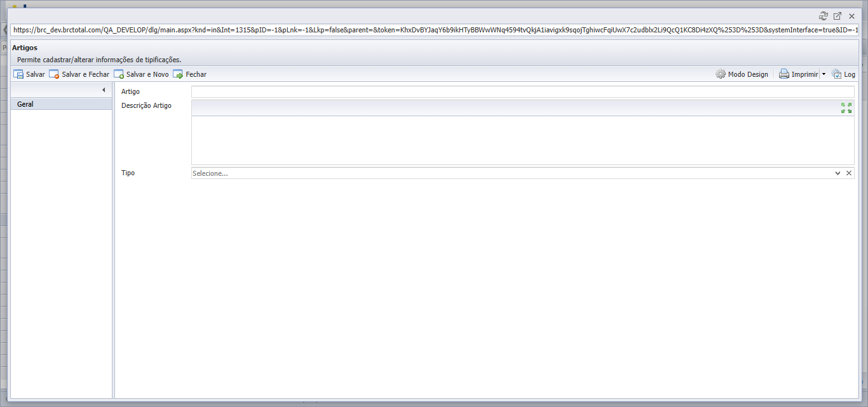The image size is (868, 407).
Task: Expand the Descrição Artigo editor to fullscreen
Action: [x=846, y=108]
